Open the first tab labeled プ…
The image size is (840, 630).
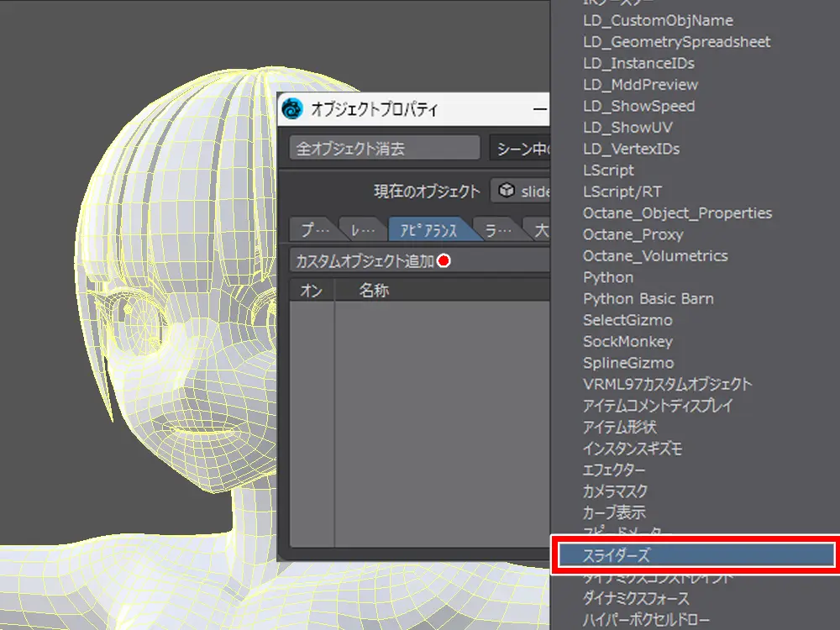click(312, 229)
